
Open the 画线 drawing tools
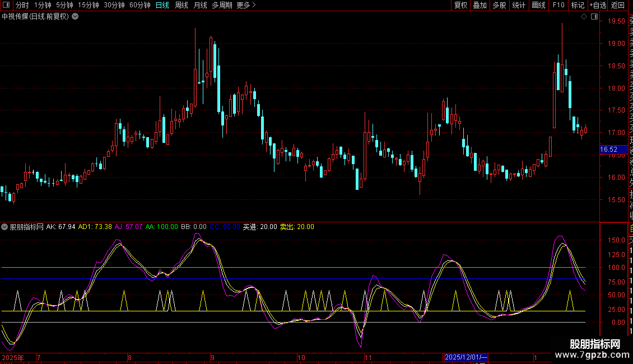pos(538,5)
